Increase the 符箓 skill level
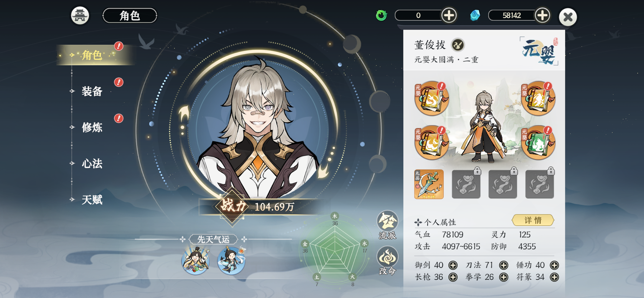The height and width of the screenshot is (298, 644). coord(554,277)
